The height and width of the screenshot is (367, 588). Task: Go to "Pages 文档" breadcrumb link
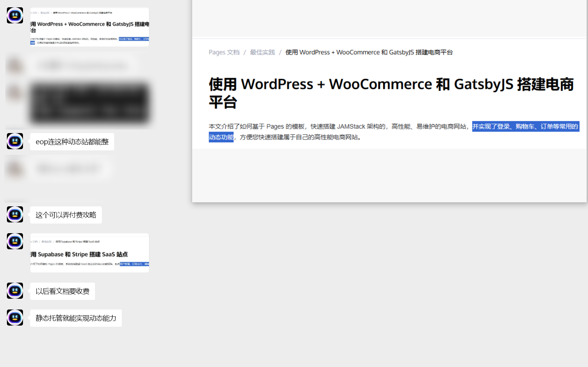[224, 52]
